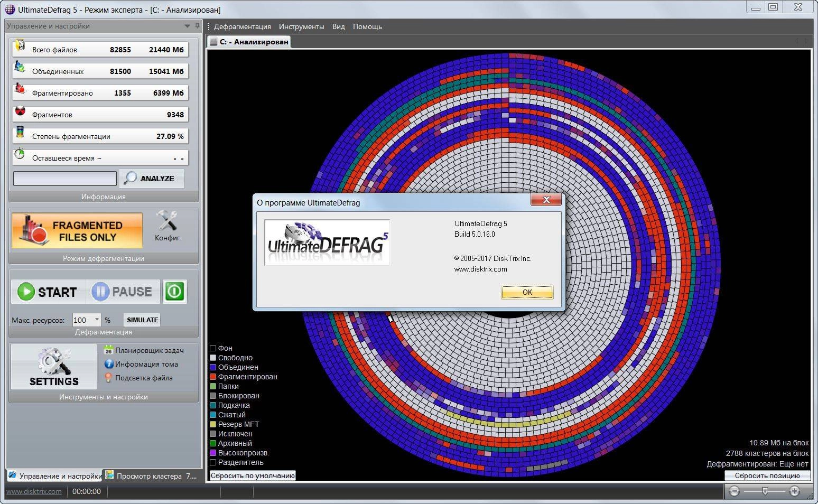Screen dimensions: 818x504
Task: Click the zoom out minus icon
Action: (x=734, y=491)
